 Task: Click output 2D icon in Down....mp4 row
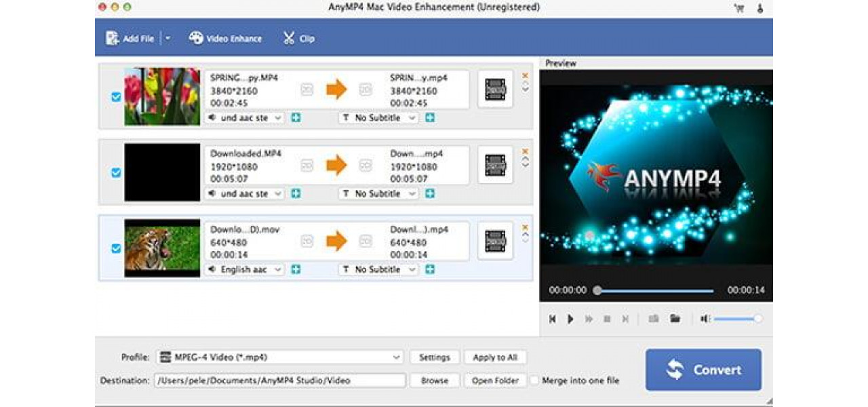(x=366, y=166)
